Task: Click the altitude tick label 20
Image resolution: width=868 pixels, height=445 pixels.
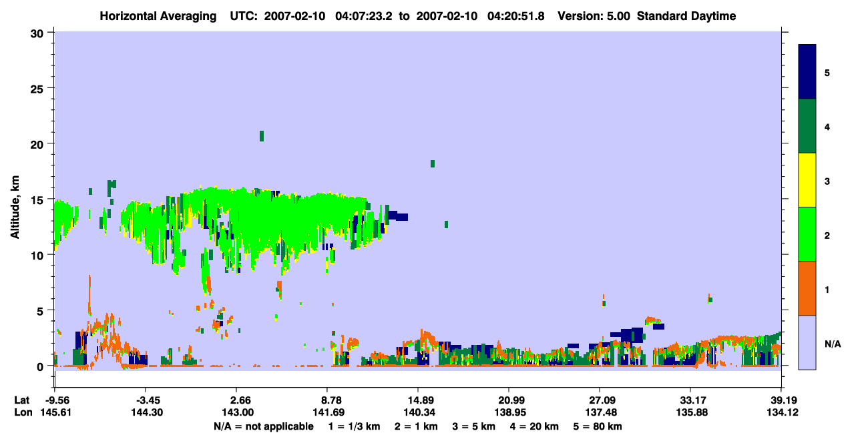Action: click(39, 143)
